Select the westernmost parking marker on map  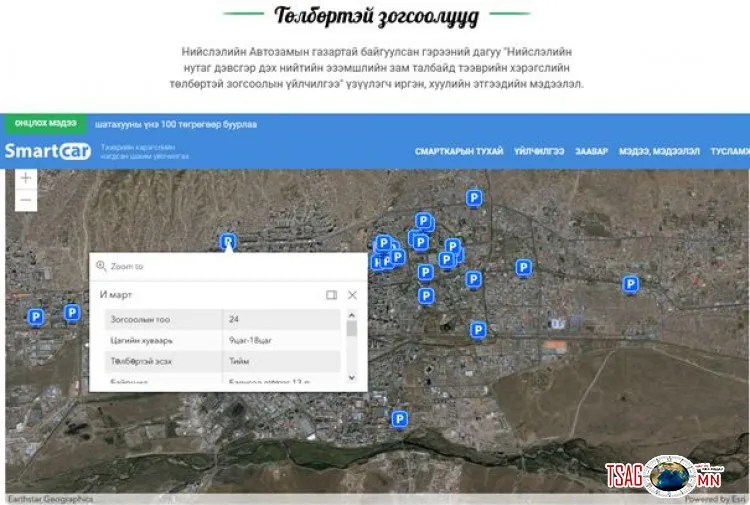point(35,317)
